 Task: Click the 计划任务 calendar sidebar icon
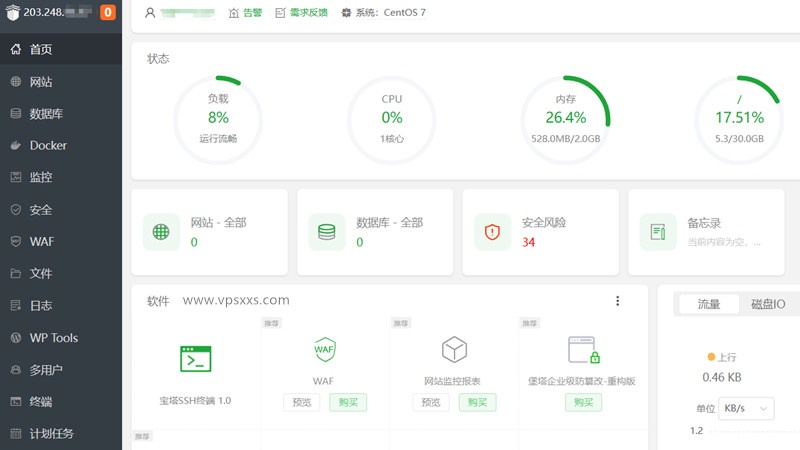(16, 434)
